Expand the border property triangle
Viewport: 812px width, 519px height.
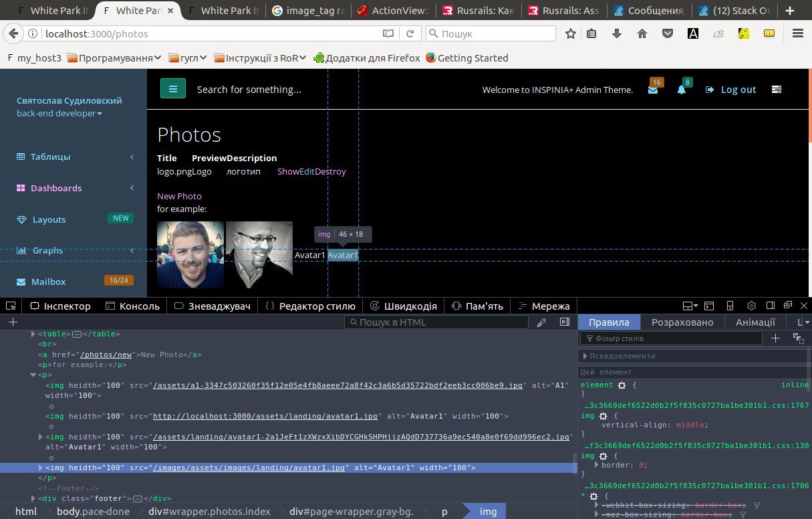click(597, 464)
